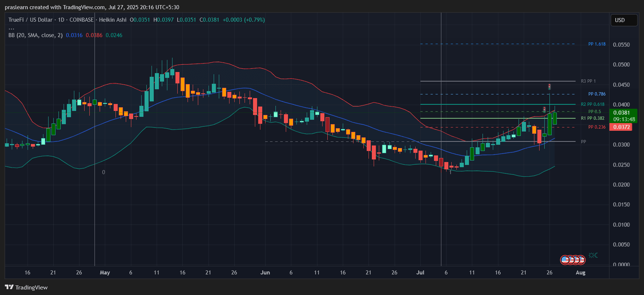Click the PP 0.236 red level label
The image size is (644, 295).
597,127
